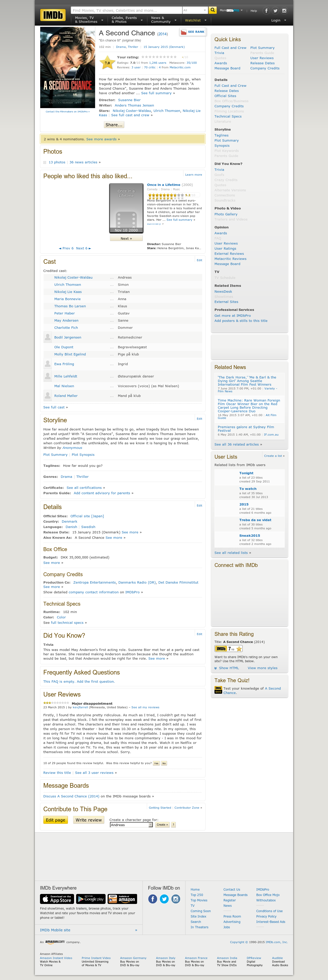Open the search category 'All' dropdown
This screenshot has width=328, height=980.
[195, 10]
